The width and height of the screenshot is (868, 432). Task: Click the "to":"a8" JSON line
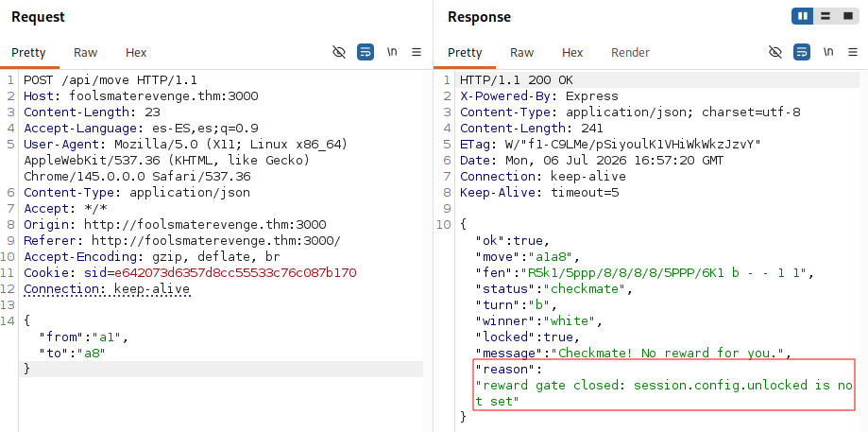click(72, 353)
